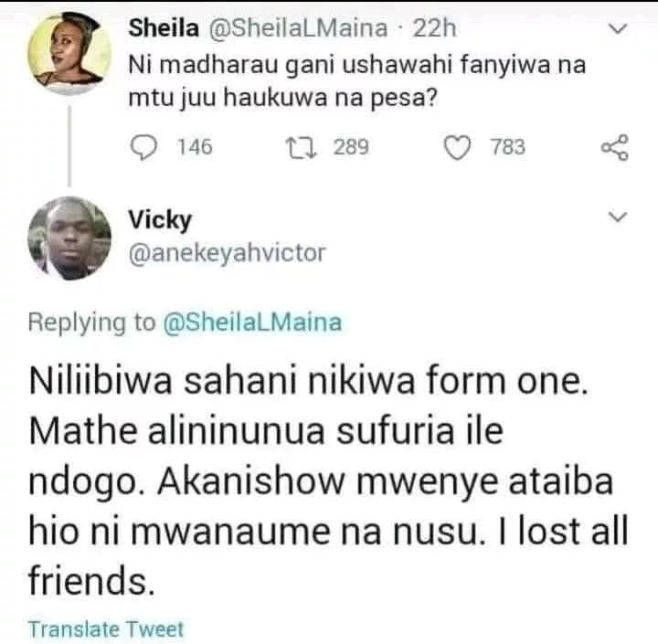Expand options chevron on Vicky's reply
The width and height of the screenshot is (658, 644).
[617, 216]
